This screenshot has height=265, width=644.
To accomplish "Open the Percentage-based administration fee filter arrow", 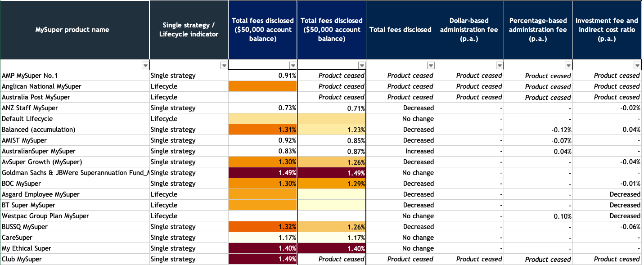I will click(x=568, y=66).
